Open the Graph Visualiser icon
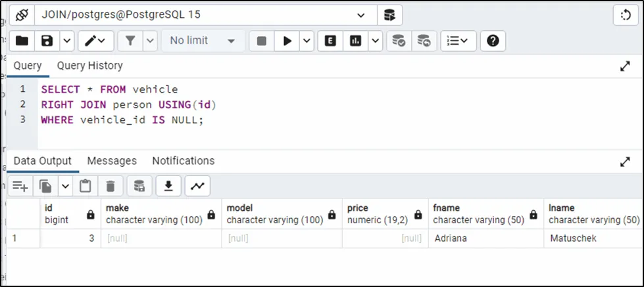This screenshot has height=287, width=644. [197, 187]
